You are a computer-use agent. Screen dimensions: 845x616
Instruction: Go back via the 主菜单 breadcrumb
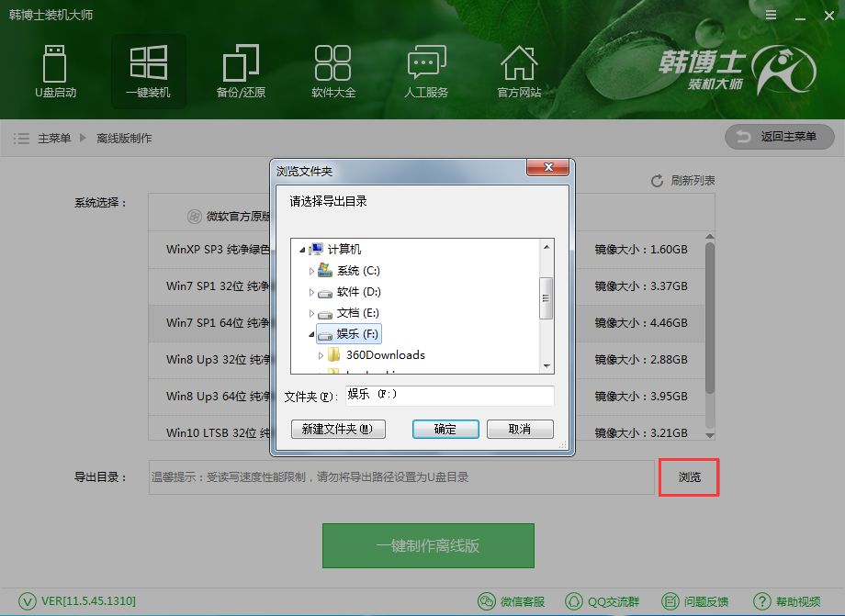[57, 137]
